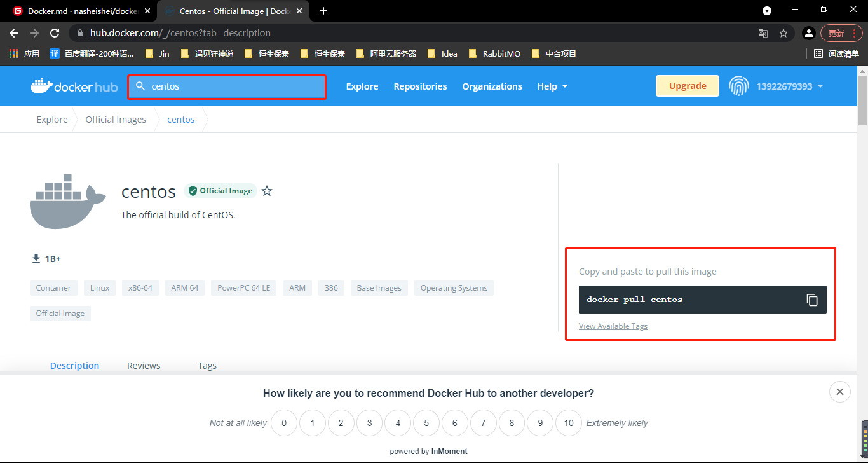868x463 pixels.
Task: Open the RabbitMQ bookmark folder
Action: click(495, 54)
